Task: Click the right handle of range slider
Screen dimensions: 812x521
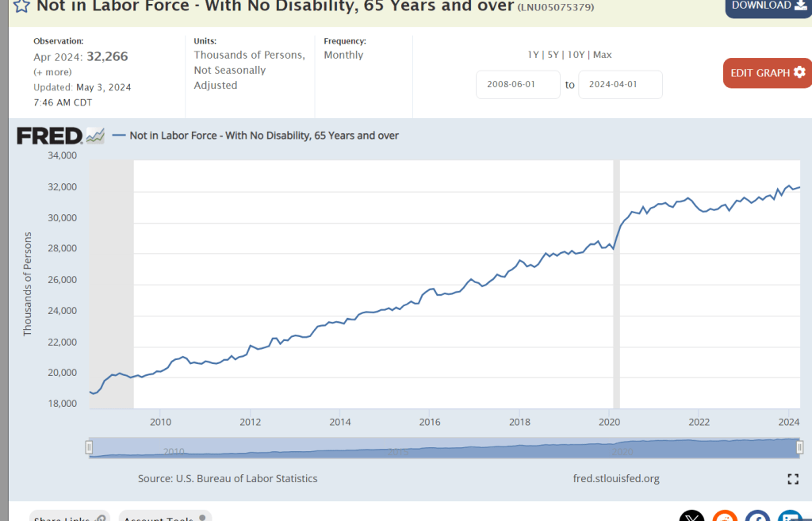Action: 799,448
